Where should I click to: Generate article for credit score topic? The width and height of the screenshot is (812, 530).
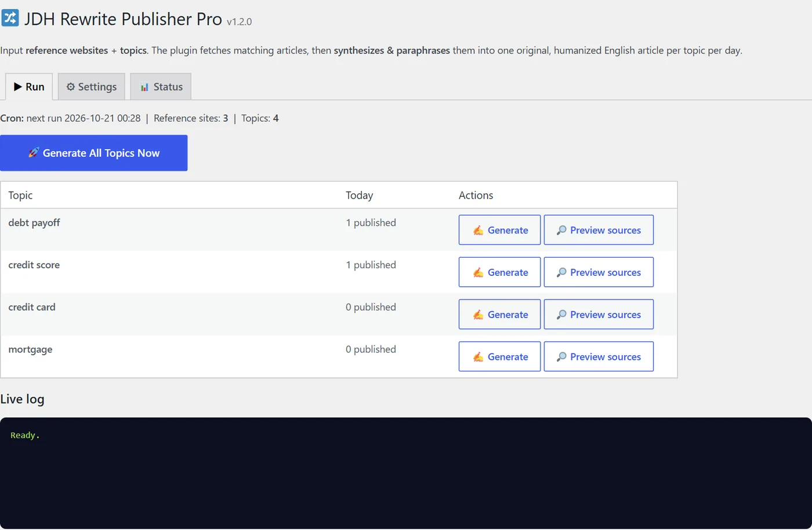pyautogui.click(x=500, y=272)
